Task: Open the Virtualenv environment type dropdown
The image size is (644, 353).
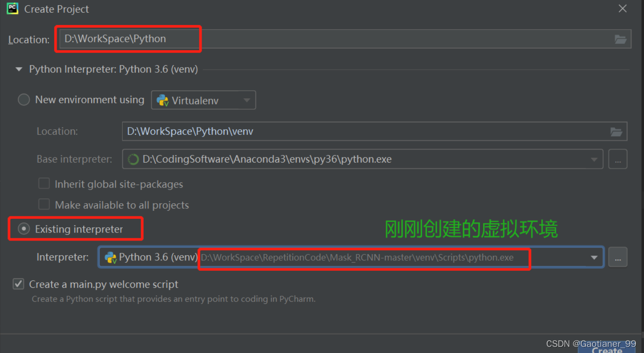Action: pyautogui.click(x=203, y=100)
